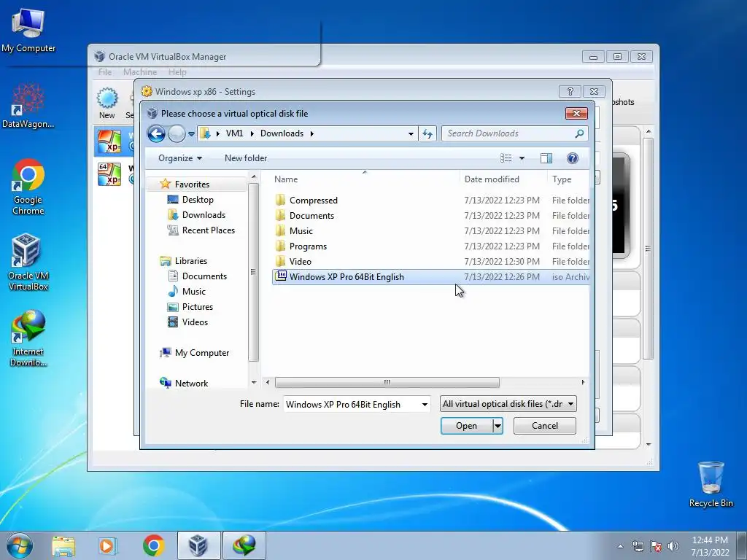
Task: Open Windows Explorer from taskbar
Action: point(63,545)
